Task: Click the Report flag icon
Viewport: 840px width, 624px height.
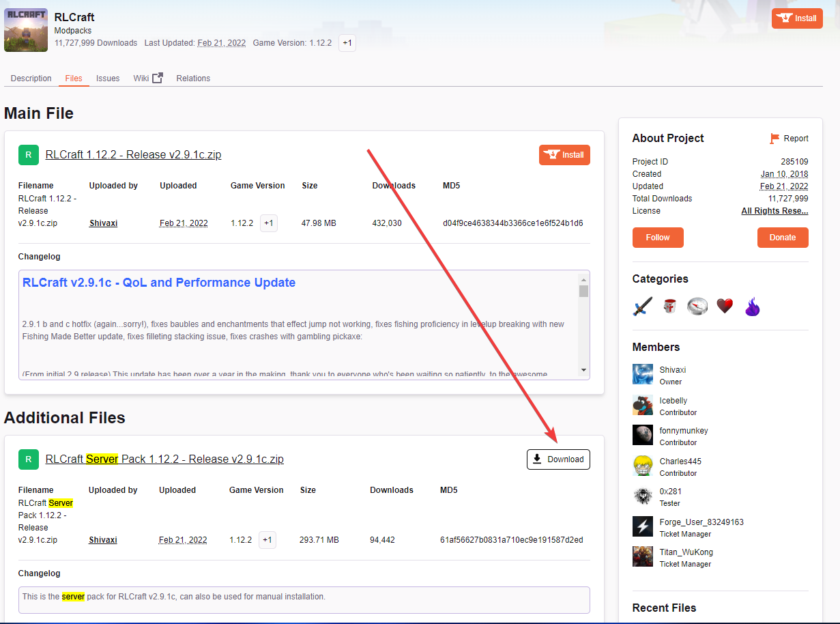Action: pyautogui.click(x=774, y=139)
